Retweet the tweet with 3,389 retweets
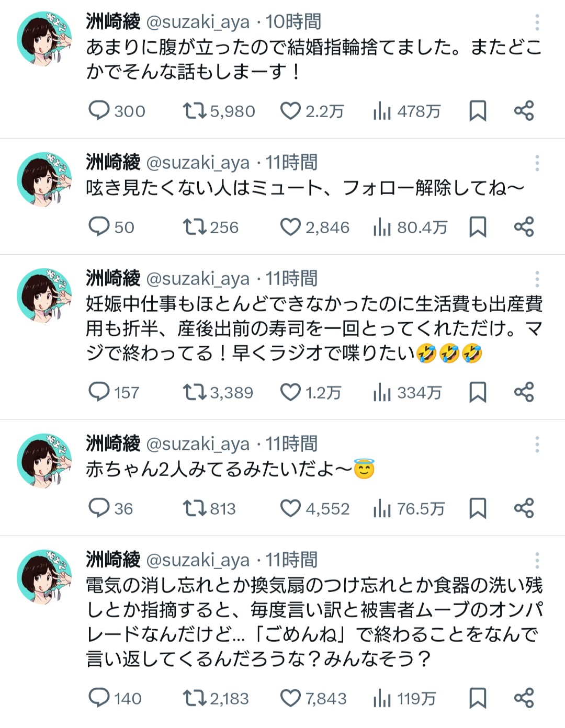This screenshot has width=565, height=728. [195, 392]
